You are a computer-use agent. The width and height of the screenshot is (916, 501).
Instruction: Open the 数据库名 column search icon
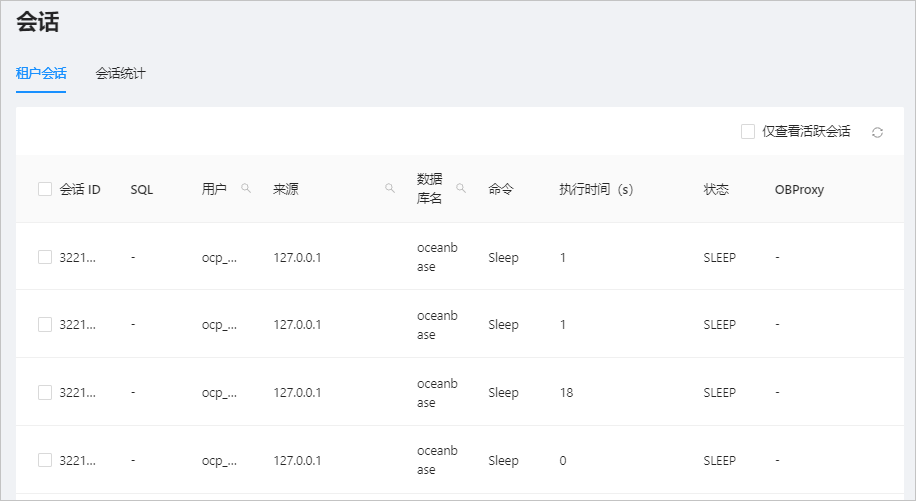pos(461,188)
